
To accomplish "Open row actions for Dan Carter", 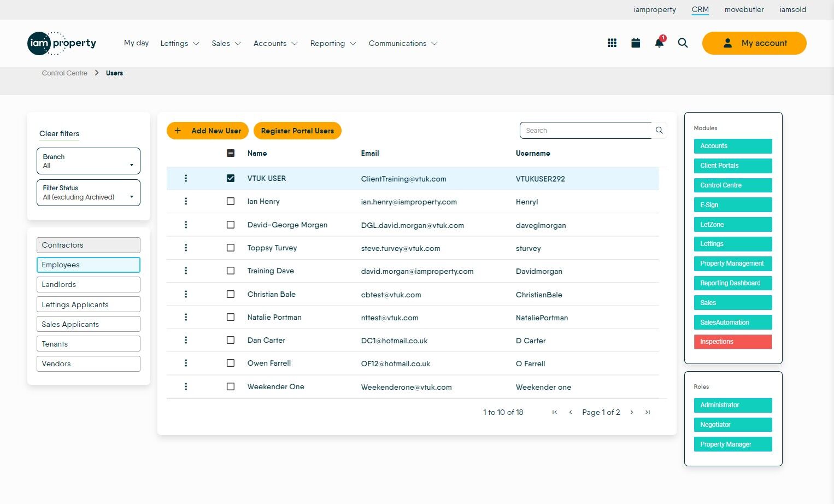I will point(186,340).
